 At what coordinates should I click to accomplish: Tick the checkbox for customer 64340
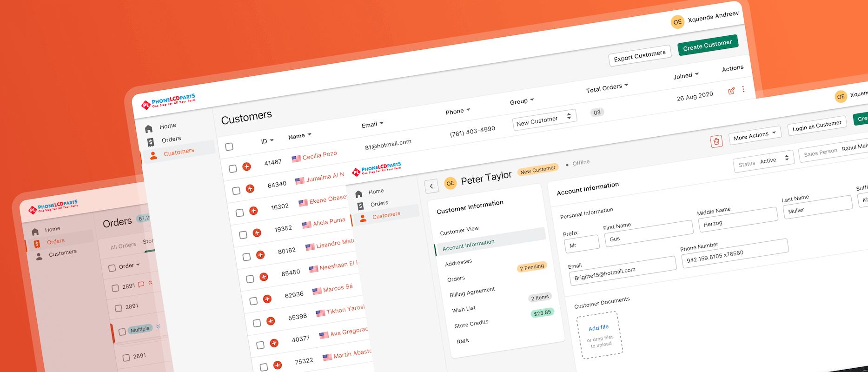point(236,190)
